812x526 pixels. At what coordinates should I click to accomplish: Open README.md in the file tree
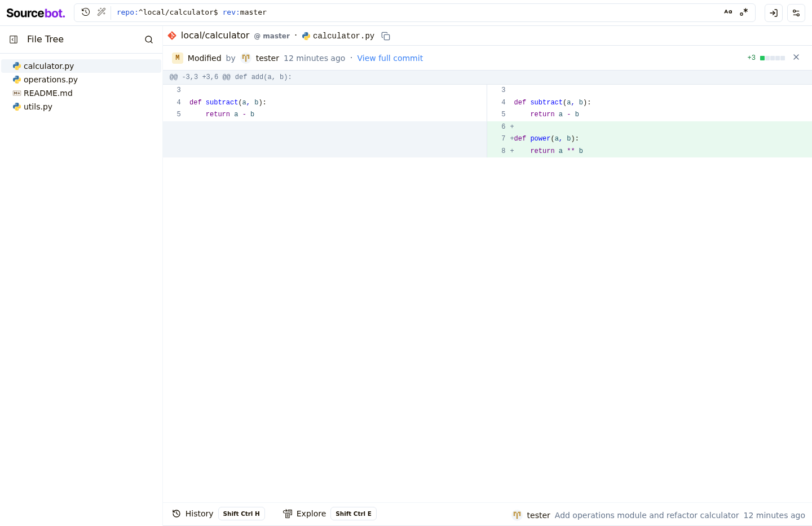coord(81,93)
